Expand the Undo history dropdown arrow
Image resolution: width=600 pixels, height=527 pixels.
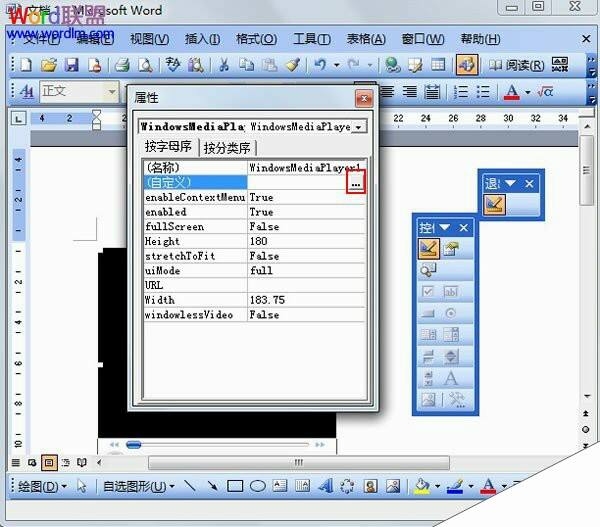click(x=337, y=65)
